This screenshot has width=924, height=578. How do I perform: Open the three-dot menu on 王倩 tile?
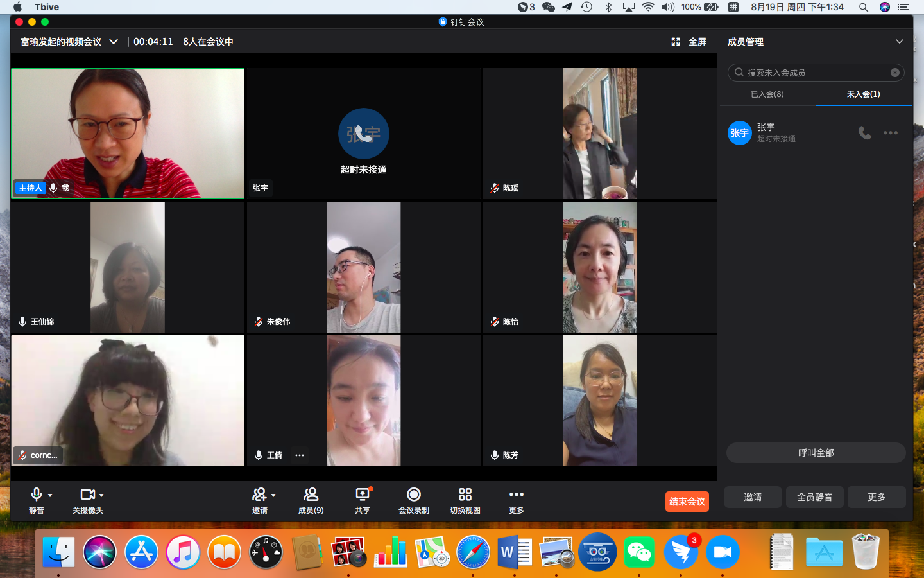point(300,455)
